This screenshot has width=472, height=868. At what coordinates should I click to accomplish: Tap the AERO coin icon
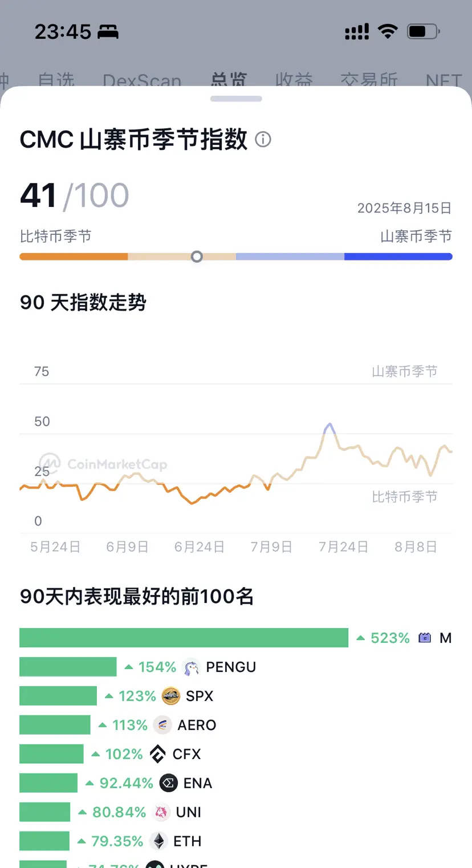point(162,726)
